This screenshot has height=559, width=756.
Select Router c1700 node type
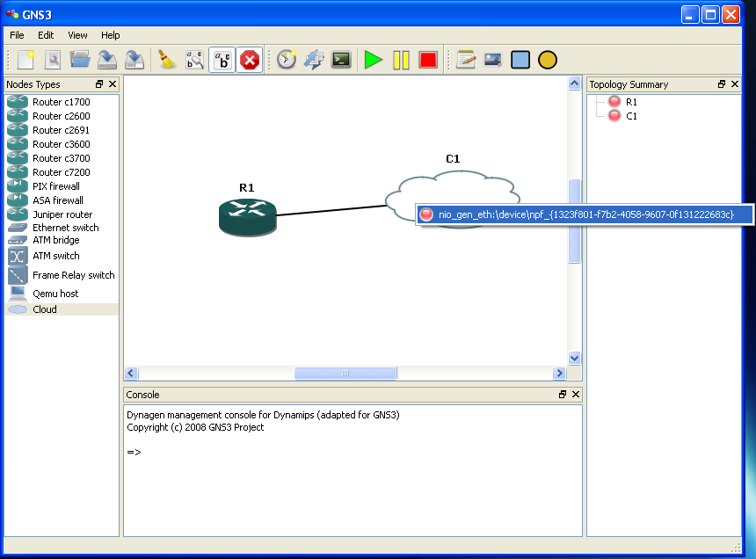coord(62,102)
